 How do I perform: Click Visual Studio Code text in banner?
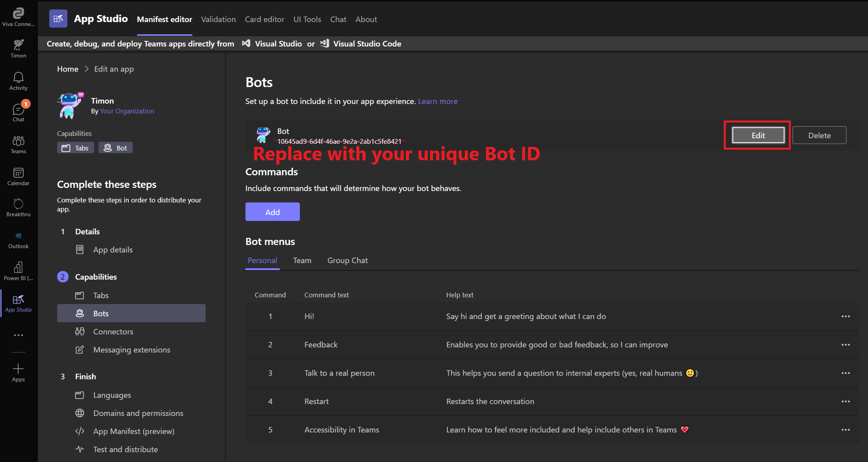pyautogui.click(x=367, y=44)
